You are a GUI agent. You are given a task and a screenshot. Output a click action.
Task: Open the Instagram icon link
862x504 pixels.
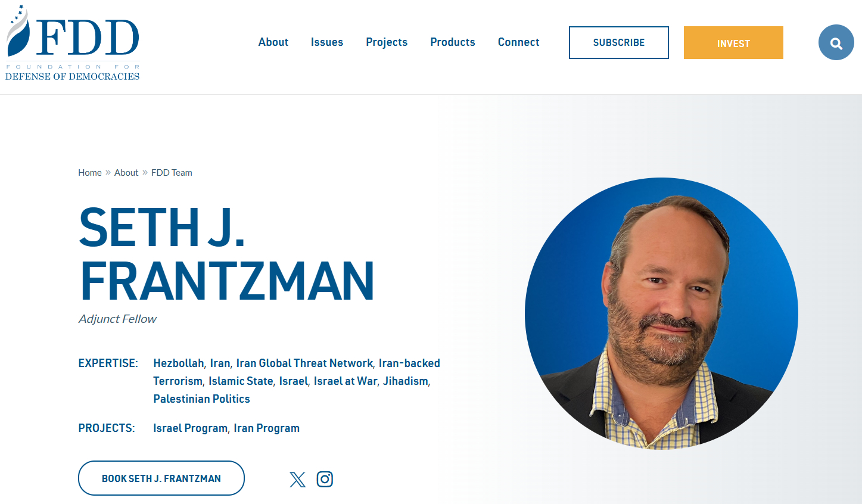point(325,479)
